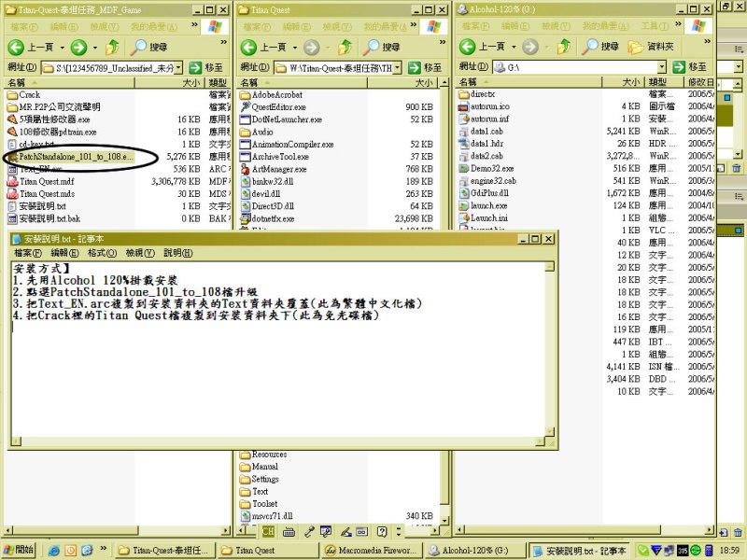This screenshot has height=560, width=747.
Task: Click the CH input language indicator
Action: [268, 531]
